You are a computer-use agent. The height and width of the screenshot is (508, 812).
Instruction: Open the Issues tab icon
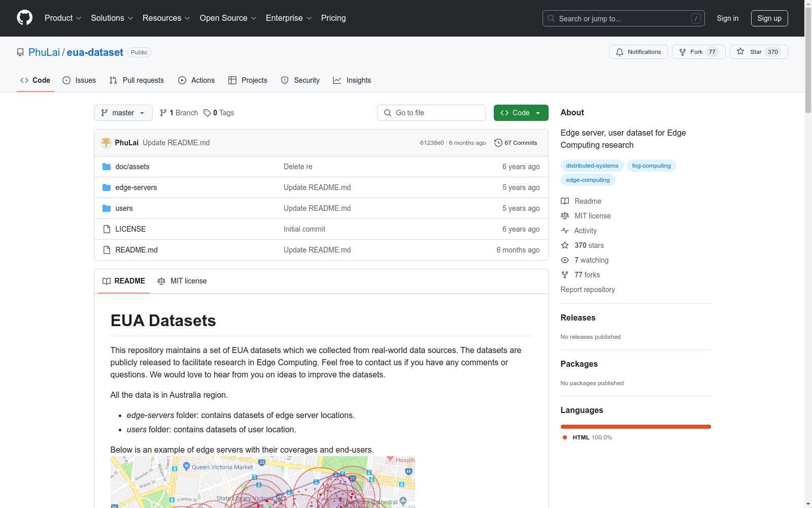pos(66,80)
